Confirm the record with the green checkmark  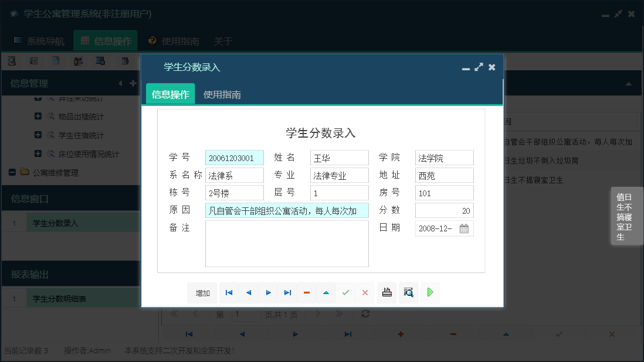click(x=345, y=292)
